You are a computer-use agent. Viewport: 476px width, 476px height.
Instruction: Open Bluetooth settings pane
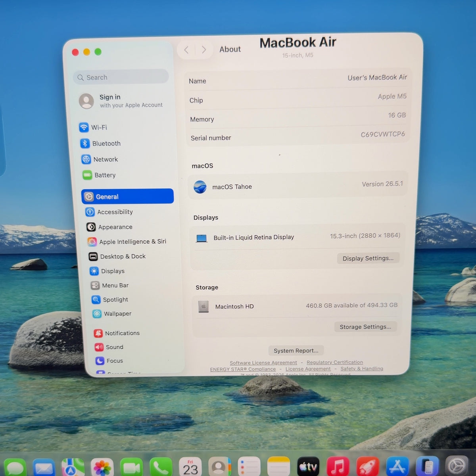[x=101, y=143]
